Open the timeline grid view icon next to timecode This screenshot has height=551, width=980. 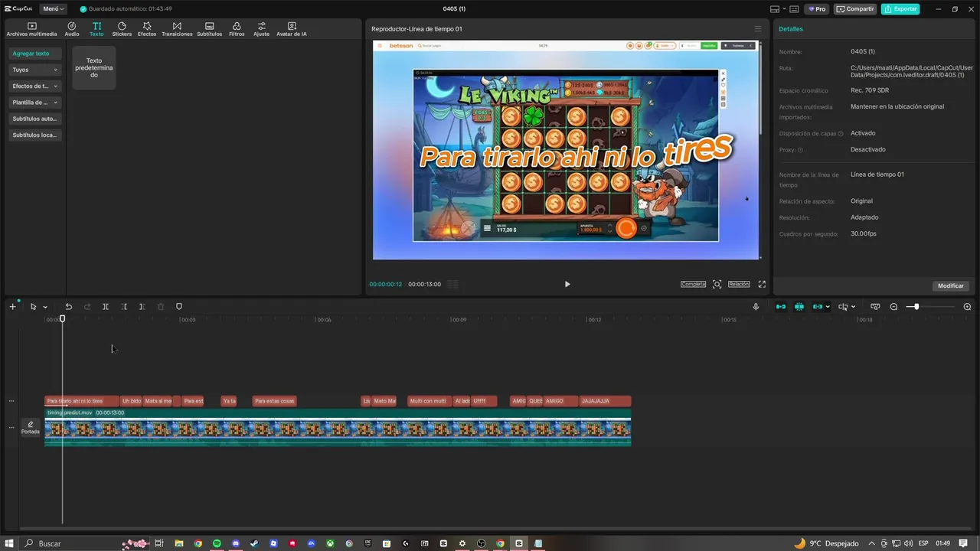(453, 284)
